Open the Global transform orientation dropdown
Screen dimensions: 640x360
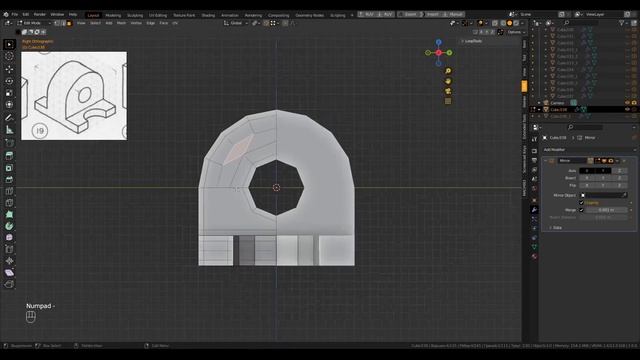[236, 23]
